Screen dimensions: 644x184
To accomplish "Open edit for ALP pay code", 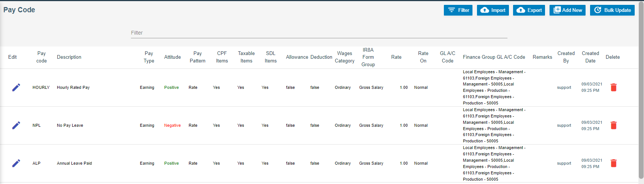I will 16,163.
